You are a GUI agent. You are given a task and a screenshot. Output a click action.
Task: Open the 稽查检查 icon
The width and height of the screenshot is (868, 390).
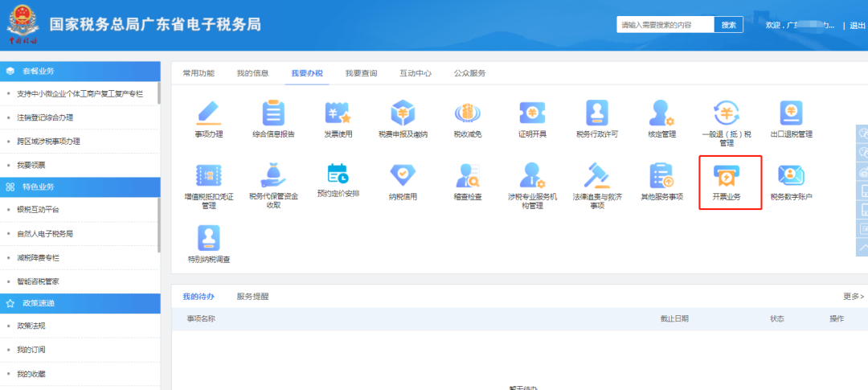click(x=468, y=175)
